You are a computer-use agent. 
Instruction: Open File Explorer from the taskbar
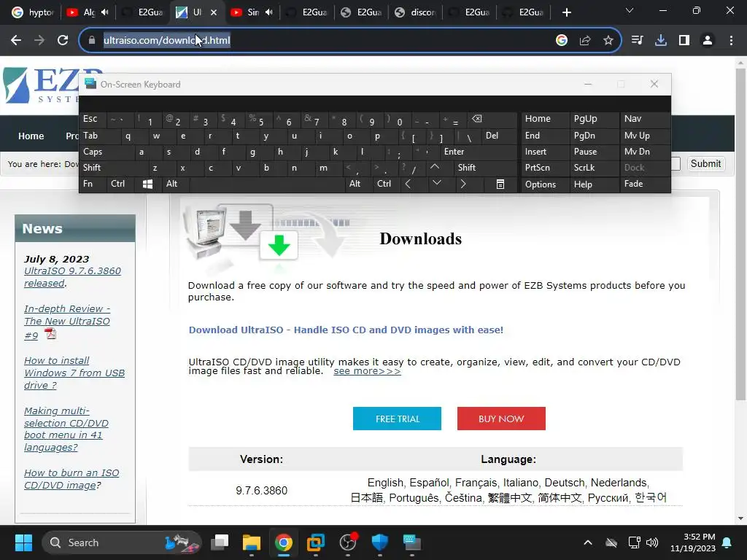251,542
